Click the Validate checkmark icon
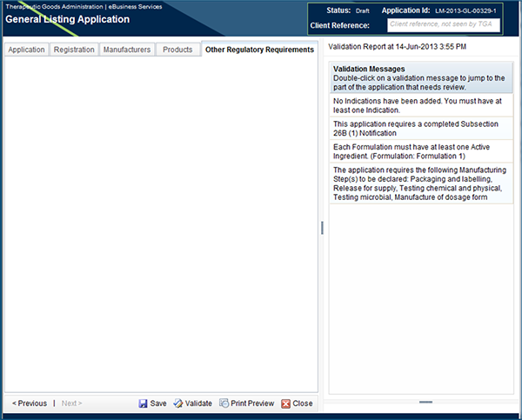Viewport: 522px width, 420px height. 177,403
